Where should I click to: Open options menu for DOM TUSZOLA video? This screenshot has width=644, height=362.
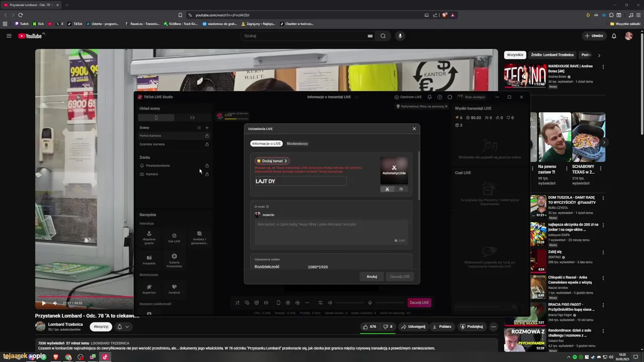pyautogui.click(x=603, y=198)
